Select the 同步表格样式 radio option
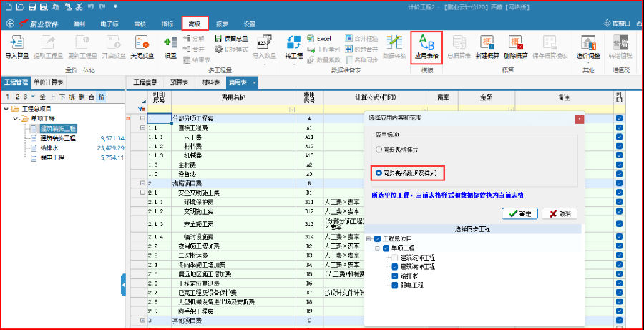Image resolution: width=644 pixels, height=330 pixels. [x=379, y=150]
